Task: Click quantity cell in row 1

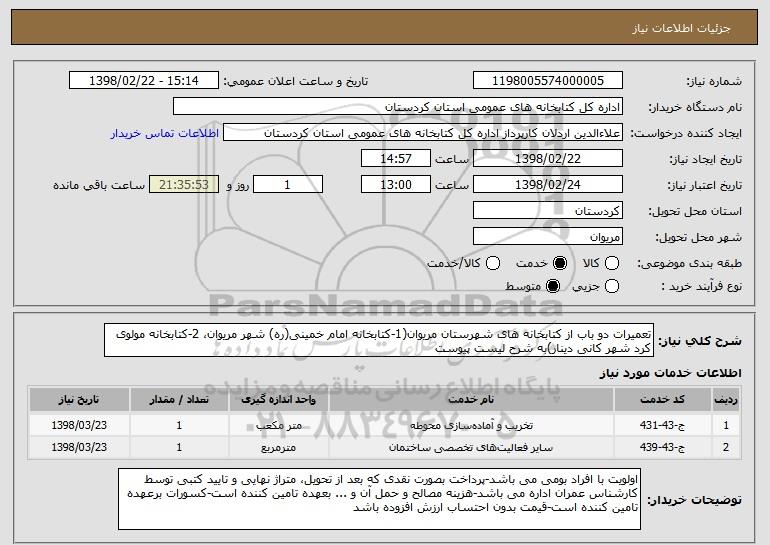Action: pyautogui.click(x=179, y=425)
